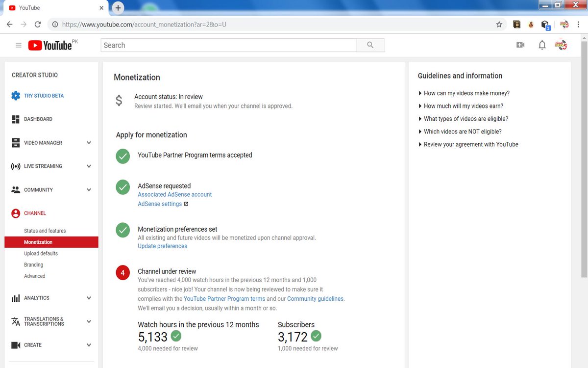Image resolution: width=588 pixels, height=368 pixels.
Task: Click the green check next to subscribers
Action: coord(316,336)
